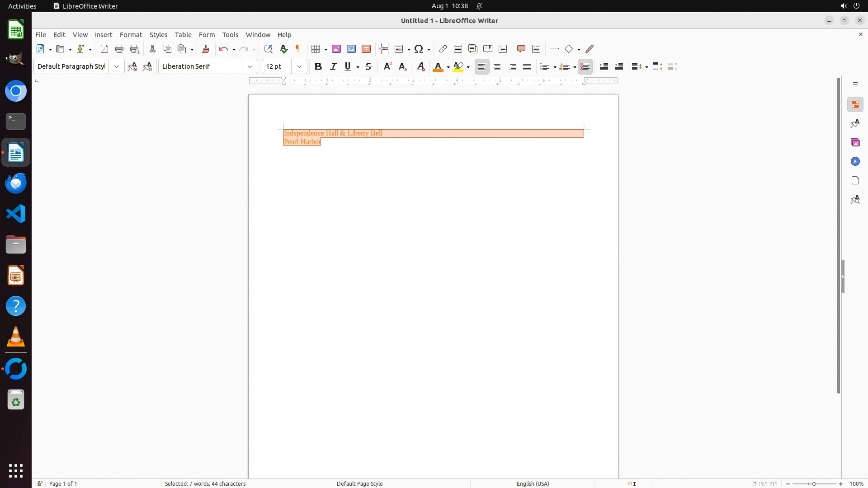This screenshot has width=868, height=488.
Task: Open the Navigator panel in the sidebar
Action: point(855,161)
